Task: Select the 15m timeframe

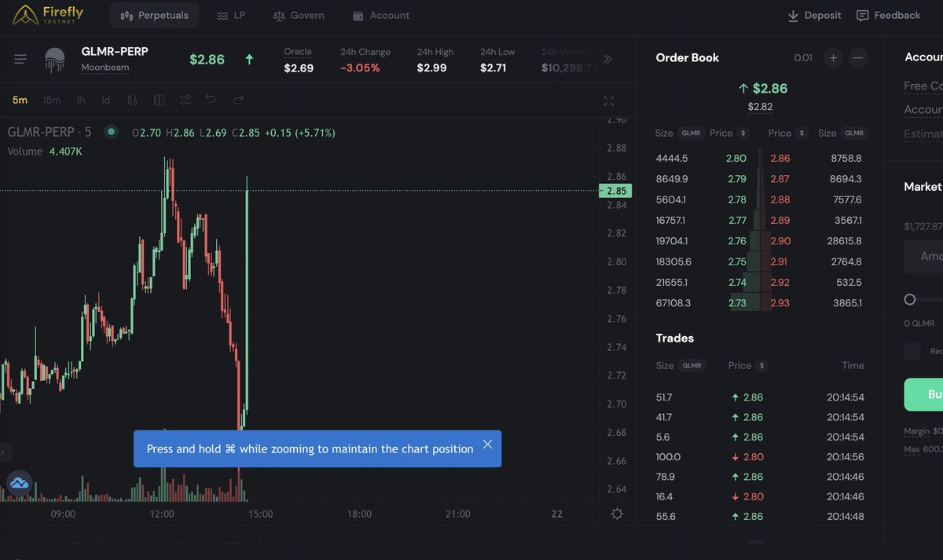Action: coord(52,100)
